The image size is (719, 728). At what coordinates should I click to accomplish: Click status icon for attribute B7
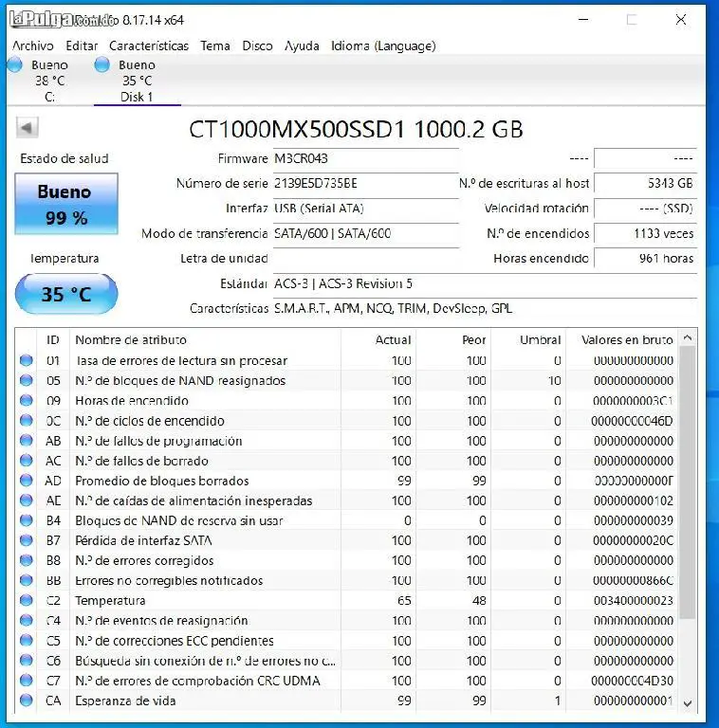27,540
